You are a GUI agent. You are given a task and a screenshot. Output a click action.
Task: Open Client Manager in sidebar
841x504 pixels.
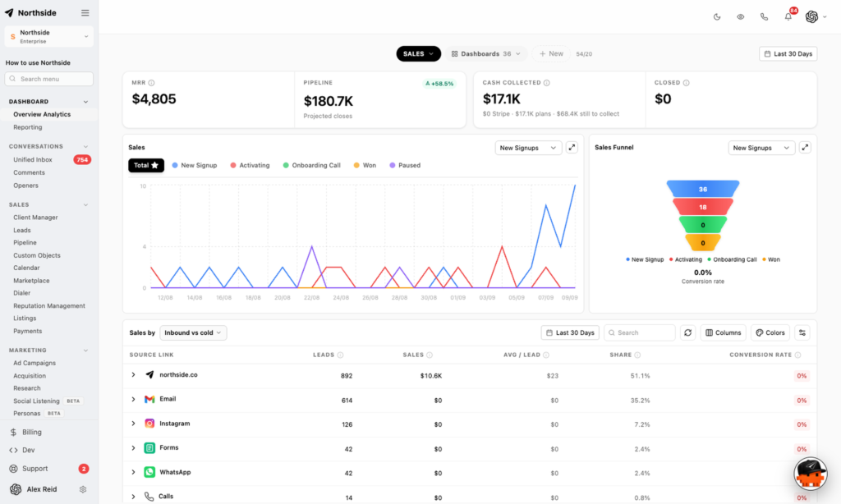point(35,218)
